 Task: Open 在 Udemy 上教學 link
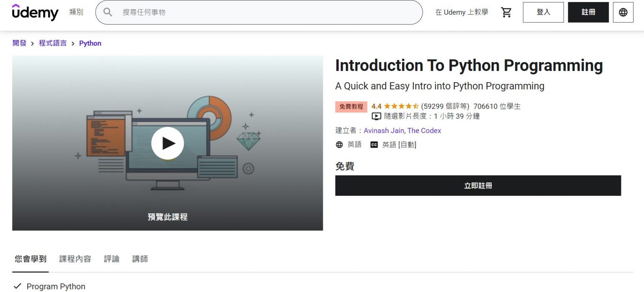point(462,12)
